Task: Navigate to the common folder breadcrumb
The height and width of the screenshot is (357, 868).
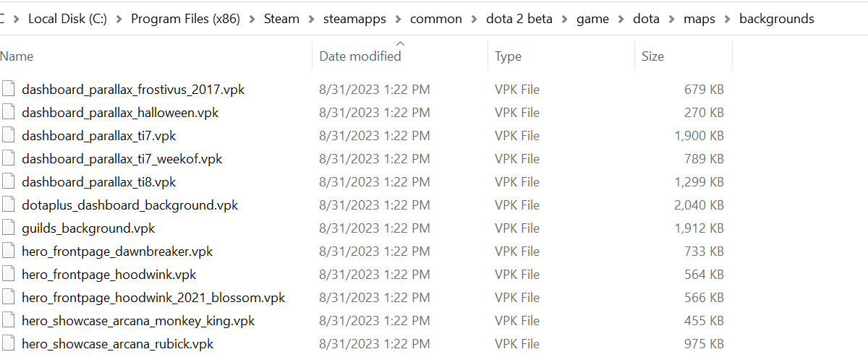Action: [436, 20]
